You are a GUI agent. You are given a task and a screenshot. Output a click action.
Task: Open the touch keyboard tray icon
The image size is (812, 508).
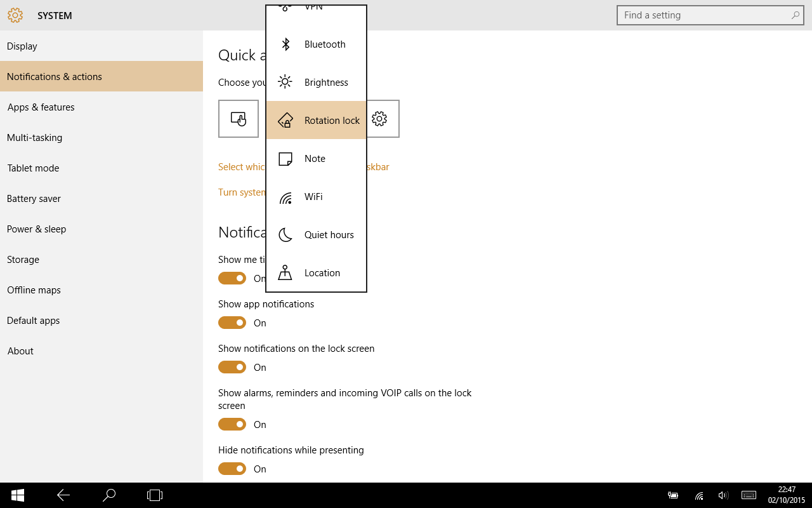[x=749, y=495]
